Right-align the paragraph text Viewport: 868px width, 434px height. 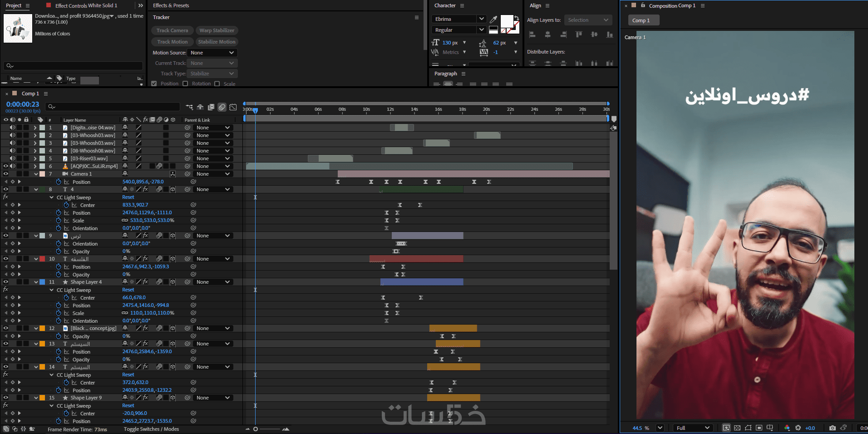click(459, 84)
